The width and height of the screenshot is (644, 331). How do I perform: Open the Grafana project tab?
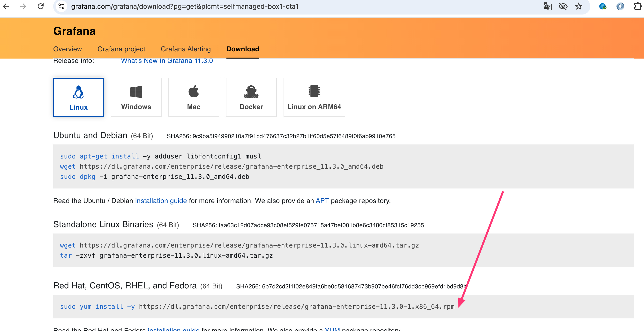coord(121,49)
